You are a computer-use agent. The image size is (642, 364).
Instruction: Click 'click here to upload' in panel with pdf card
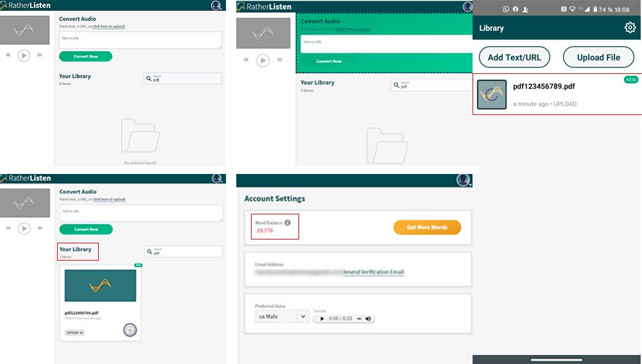coord(109,200)
